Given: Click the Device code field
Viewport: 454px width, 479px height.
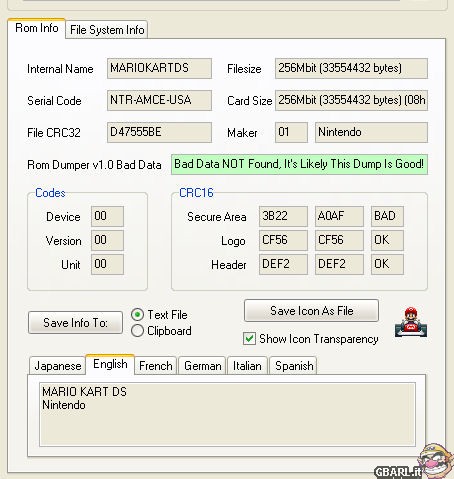Looking at the screenshot, I should click(x=107, y=216).
